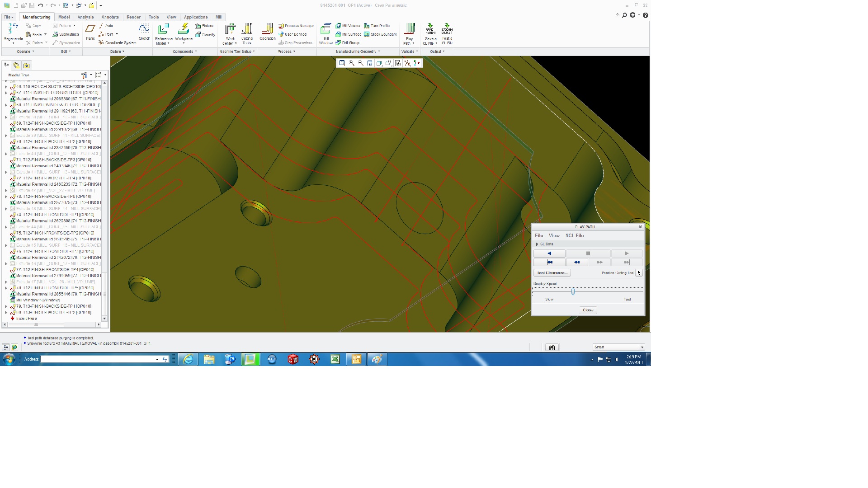Open the Smart selection filter dropdown
This screenshot has width=868, height=488.
pyautogui.click(x=642, y=347)
